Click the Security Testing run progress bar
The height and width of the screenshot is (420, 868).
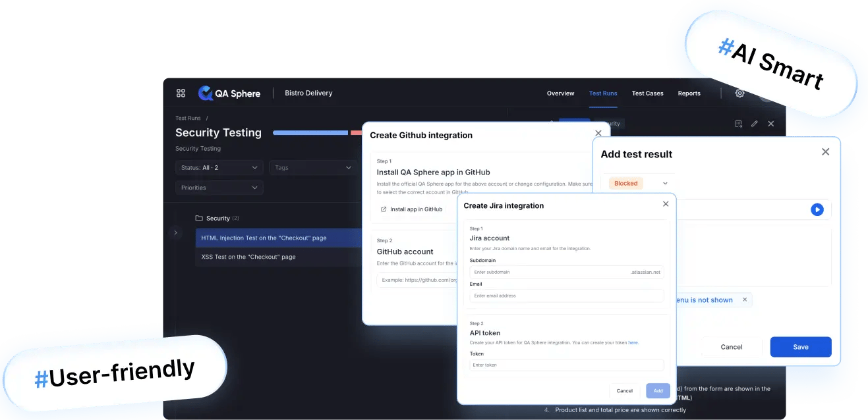tap(318, 133)
